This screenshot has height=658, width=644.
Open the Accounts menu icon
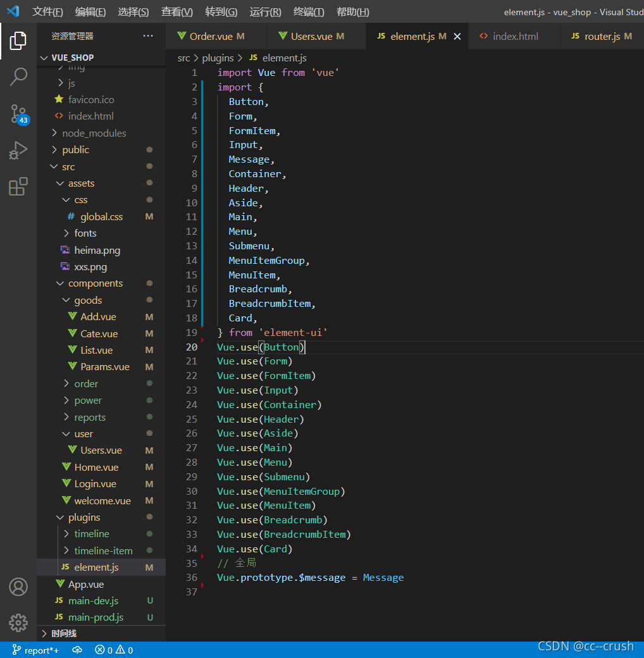[18, 587]
